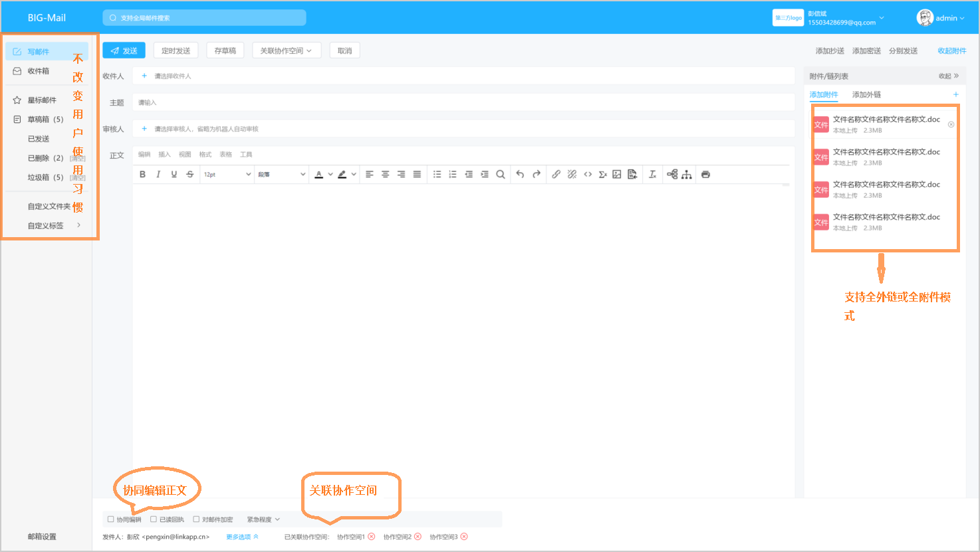Open the text color picker arrow
The image size is (980, 552).
coord(330,174)
